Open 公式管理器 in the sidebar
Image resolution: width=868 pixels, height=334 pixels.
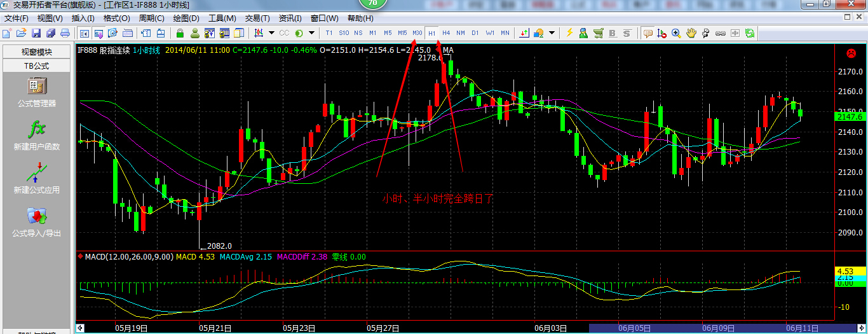pyautogui.click(x=36, y=92)
